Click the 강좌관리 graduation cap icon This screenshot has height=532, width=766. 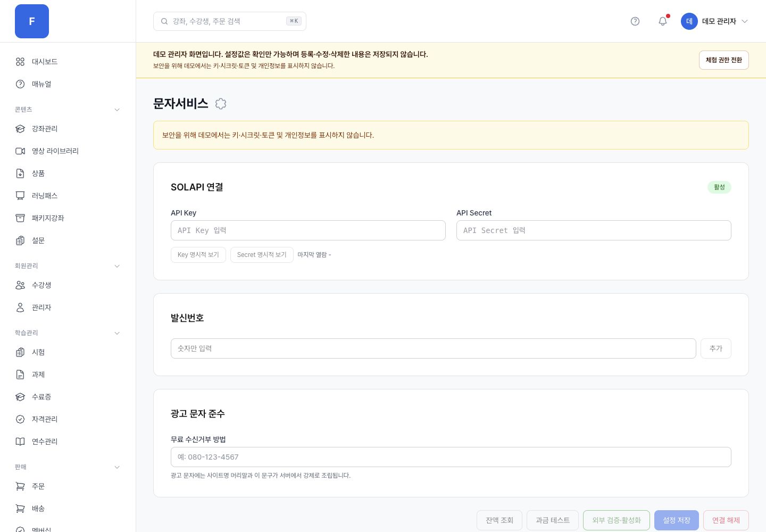(20, 129)
